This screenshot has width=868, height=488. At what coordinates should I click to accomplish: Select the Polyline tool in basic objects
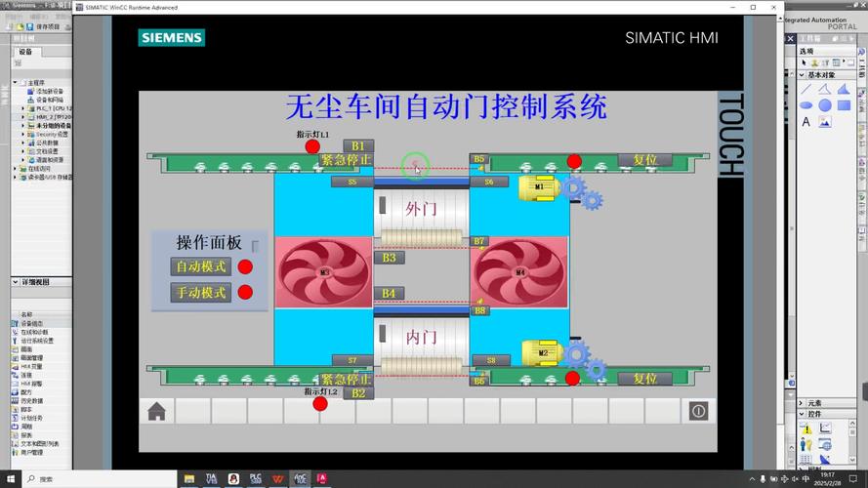pos(825,89)
